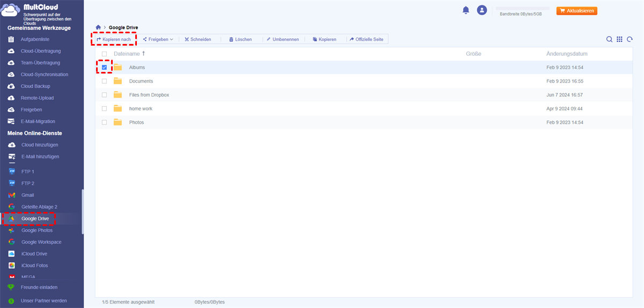Check the Photos folder checkbox
644x308 pixels.
pos(104,122)
